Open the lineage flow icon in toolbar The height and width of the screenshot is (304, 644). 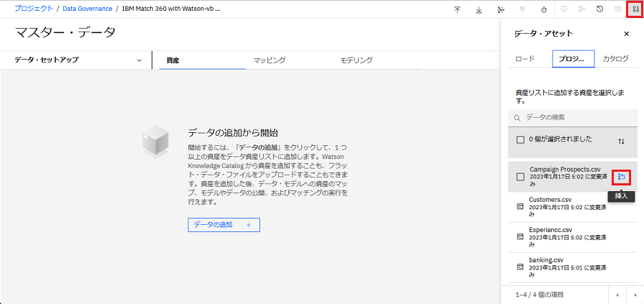click(581, 9)
